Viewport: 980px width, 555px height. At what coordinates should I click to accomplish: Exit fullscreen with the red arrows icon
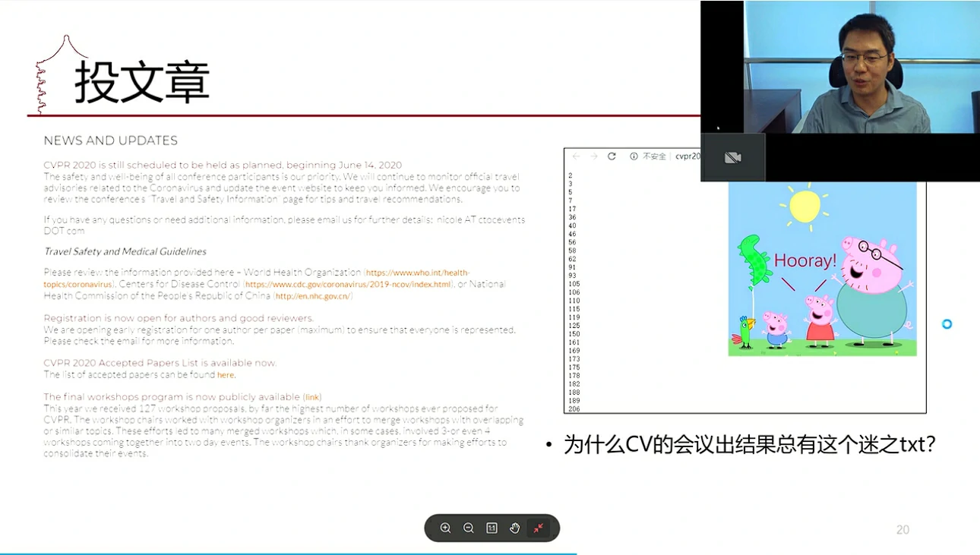539,528
